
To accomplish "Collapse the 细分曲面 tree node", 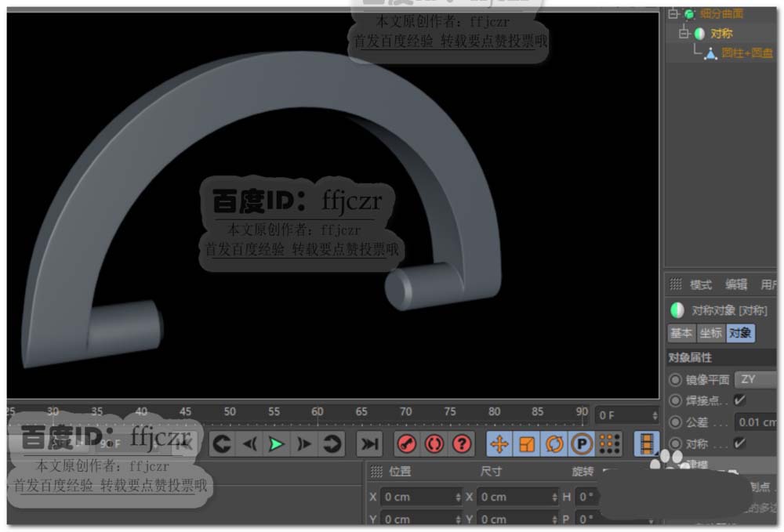I will coord(673,13).
